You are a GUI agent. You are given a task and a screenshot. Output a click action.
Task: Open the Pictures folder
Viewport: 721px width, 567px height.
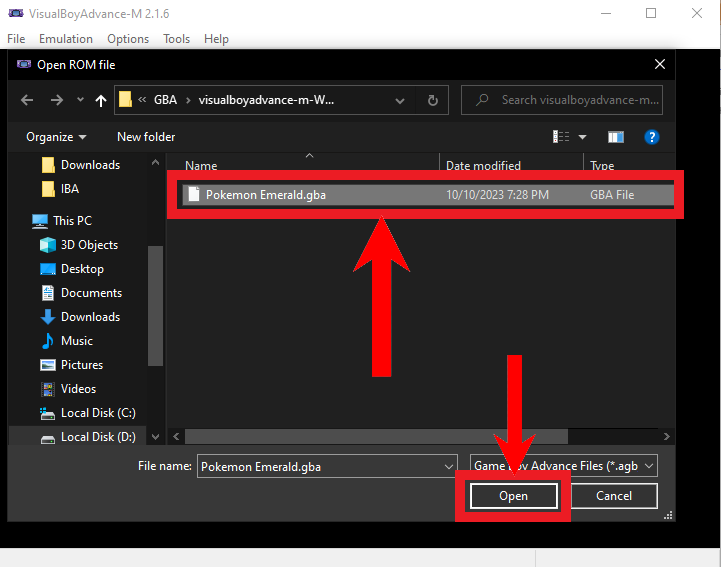tap(72, 365)
